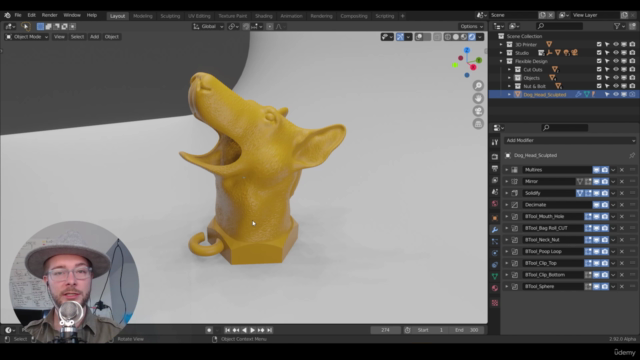Open the Tool properties tab icon
Viewport: 640px width, 360px height.
click(x=495, y=142)
